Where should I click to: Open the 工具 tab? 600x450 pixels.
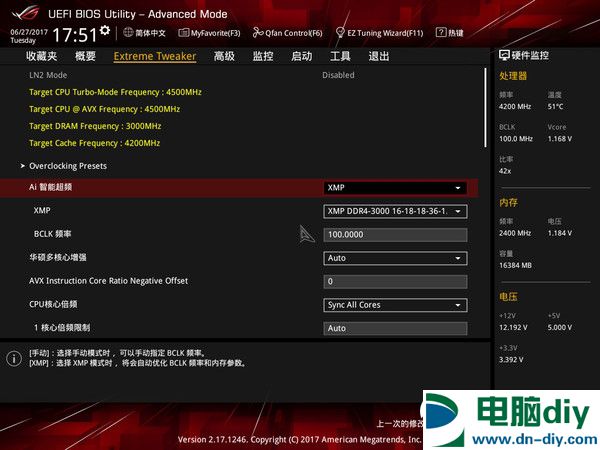click(340, 56)
